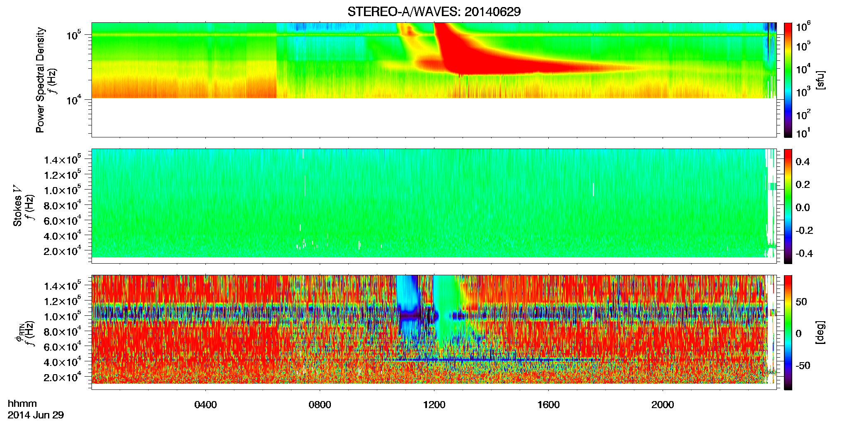Click the 10^6 label on the sfu color bar

click(804, 26)
